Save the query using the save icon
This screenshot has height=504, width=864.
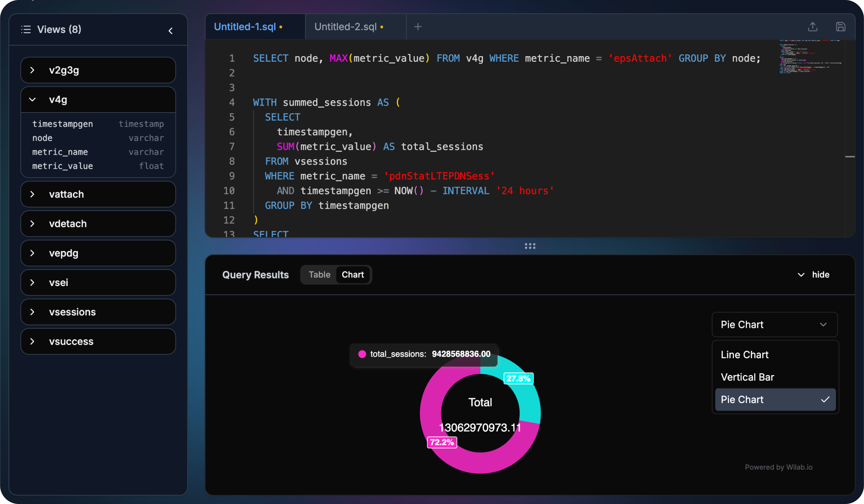pyautogui.click(x=841, y=27)
